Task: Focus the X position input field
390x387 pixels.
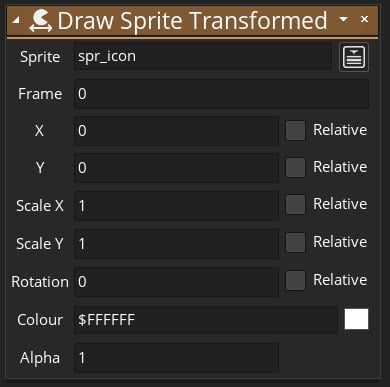Action: tap(176, 131)
